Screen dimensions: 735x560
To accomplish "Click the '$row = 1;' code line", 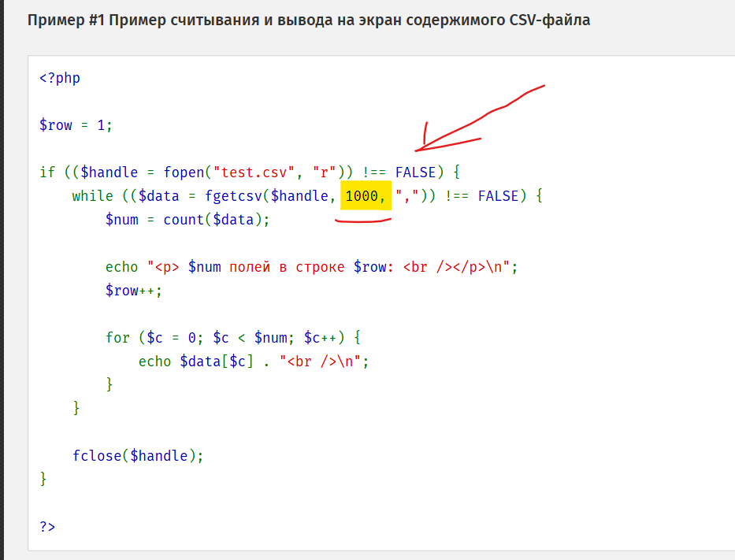I will coord(76,125).
